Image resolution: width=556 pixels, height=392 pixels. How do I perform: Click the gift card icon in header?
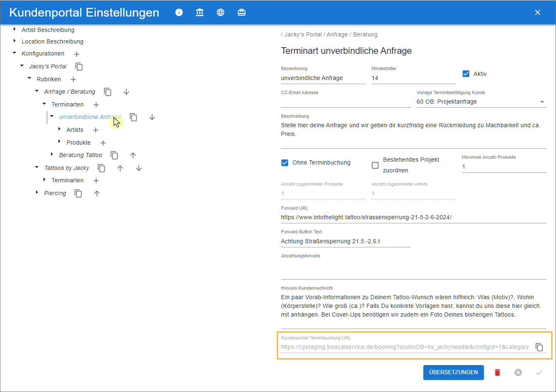coord(242,12)
